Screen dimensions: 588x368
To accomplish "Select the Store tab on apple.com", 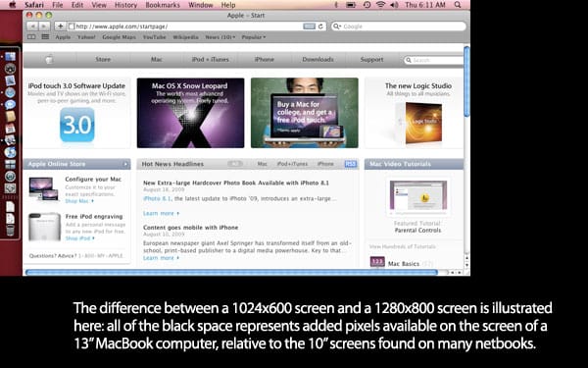I will click(103, 59).
